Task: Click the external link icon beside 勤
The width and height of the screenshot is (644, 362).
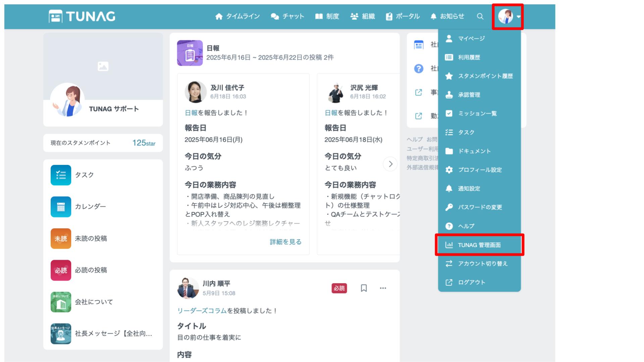Action: (419, 116)
